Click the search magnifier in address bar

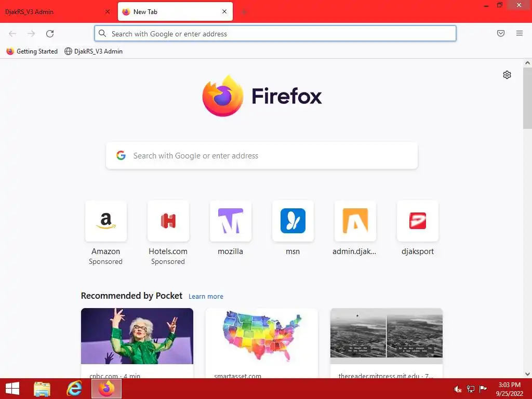[102, 33]
